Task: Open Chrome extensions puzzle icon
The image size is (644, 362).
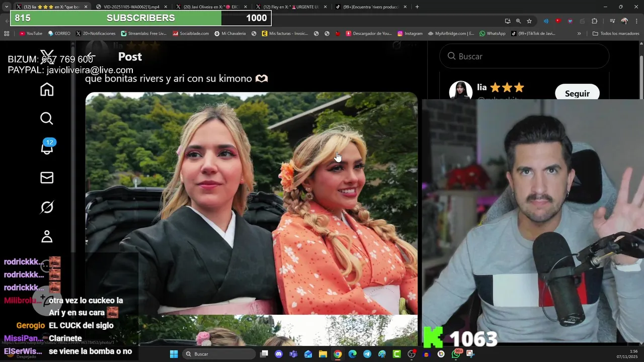Action: pos(595,21)
